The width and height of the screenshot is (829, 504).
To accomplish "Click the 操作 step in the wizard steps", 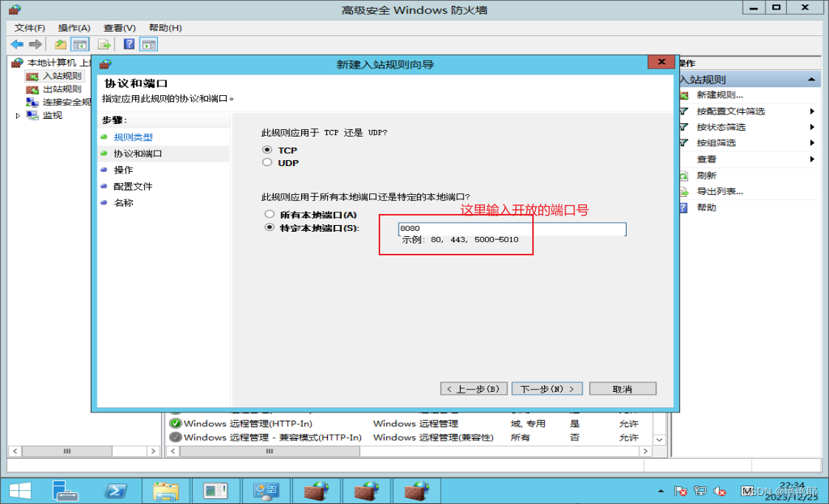I will click(x=123, y=170).
